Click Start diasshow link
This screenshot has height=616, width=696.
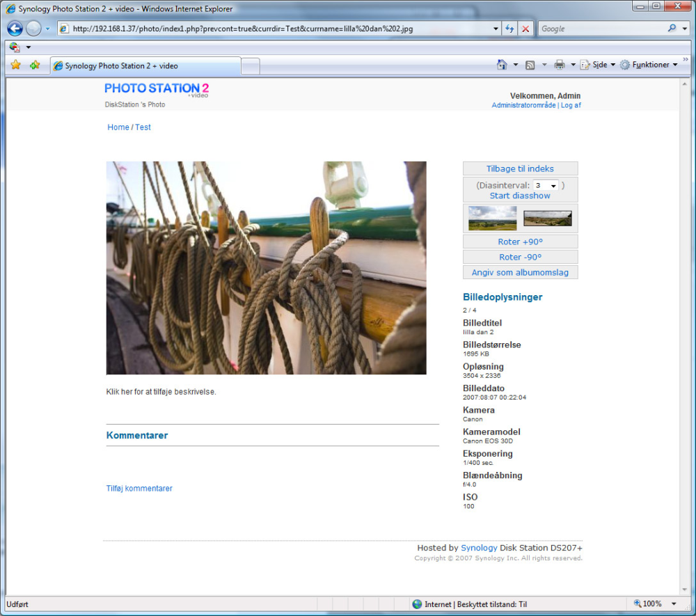[x=520, y=196]
